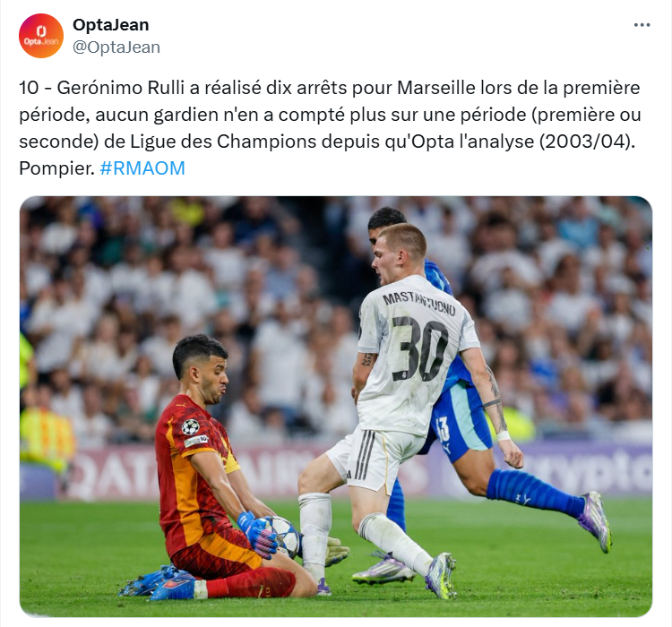Open the three-dot more options menu
672x627 pixels.
tap(642, 25)
